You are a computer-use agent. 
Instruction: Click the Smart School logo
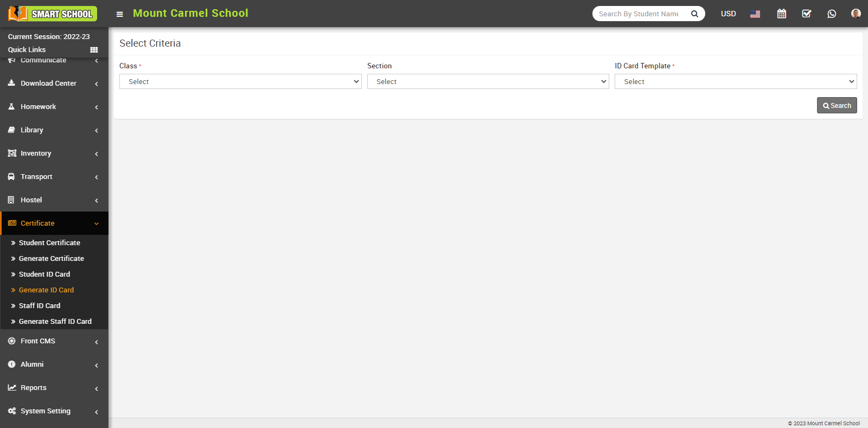53,14
